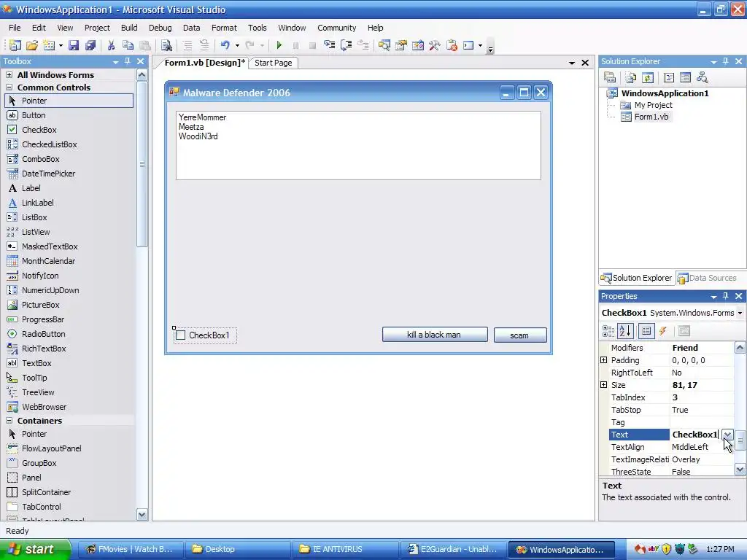Viewport: 747px width, 560px height.
Task: Start debugging with the green play icon
Action: coord(279,45)
